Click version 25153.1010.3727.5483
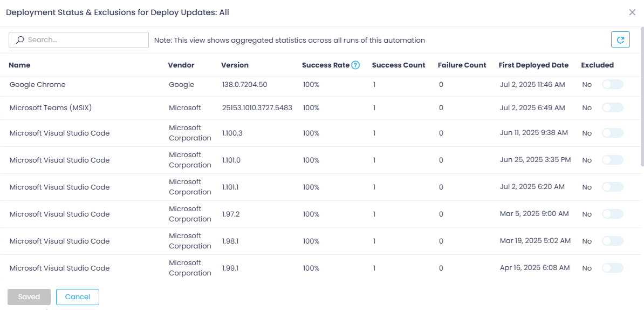The height and width of the screenshot is (310, 644). (x=257, y=107)
